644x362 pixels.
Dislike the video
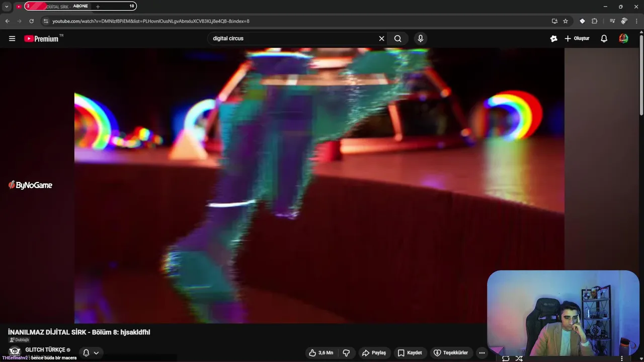[346, 353]
